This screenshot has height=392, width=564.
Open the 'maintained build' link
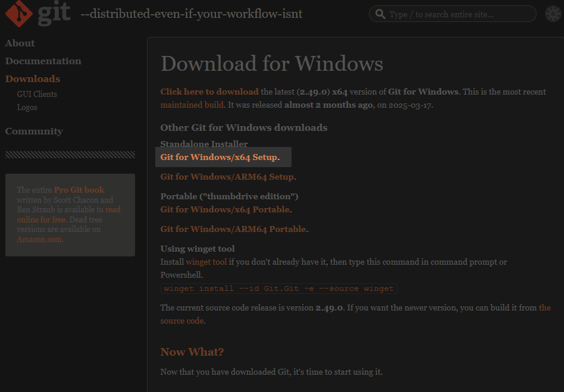click(192, 105)
